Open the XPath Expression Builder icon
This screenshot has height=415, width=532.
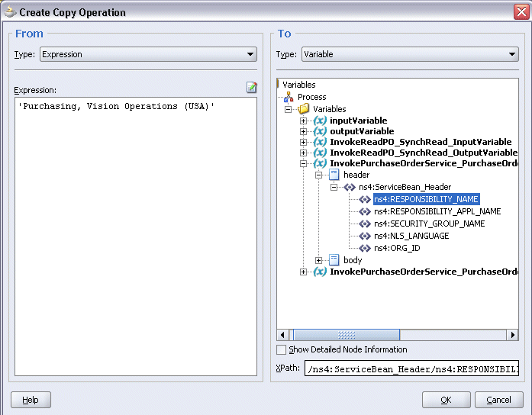coord(251,88)
